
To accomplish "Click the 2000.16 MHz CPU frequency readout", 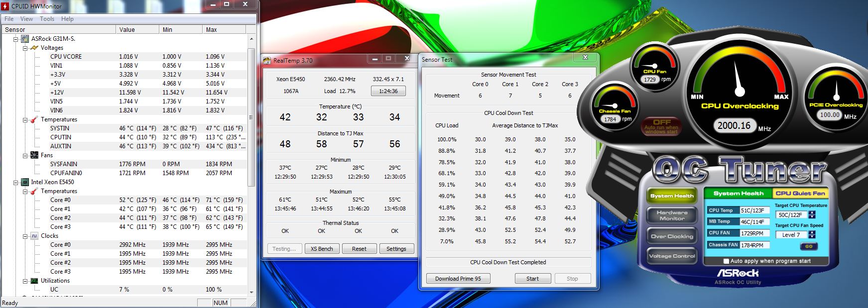I will pyautogui.click(x=735, y=125).
